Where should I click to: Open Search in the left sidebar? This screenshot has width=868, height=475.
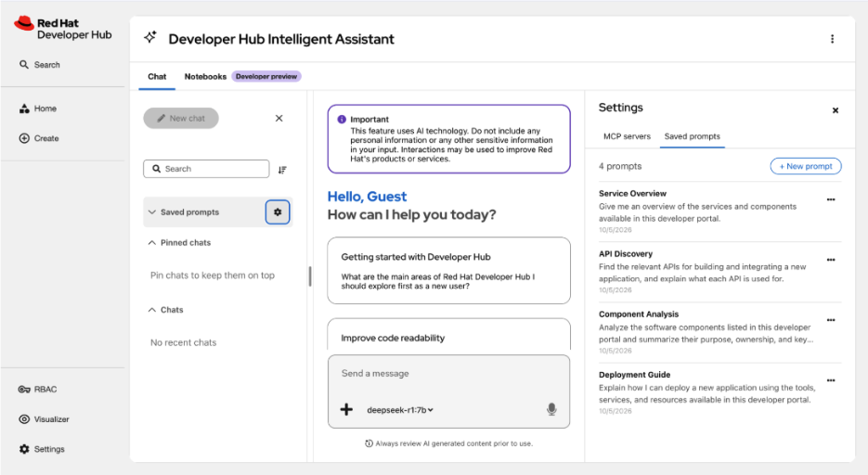[x=40, y=65]
